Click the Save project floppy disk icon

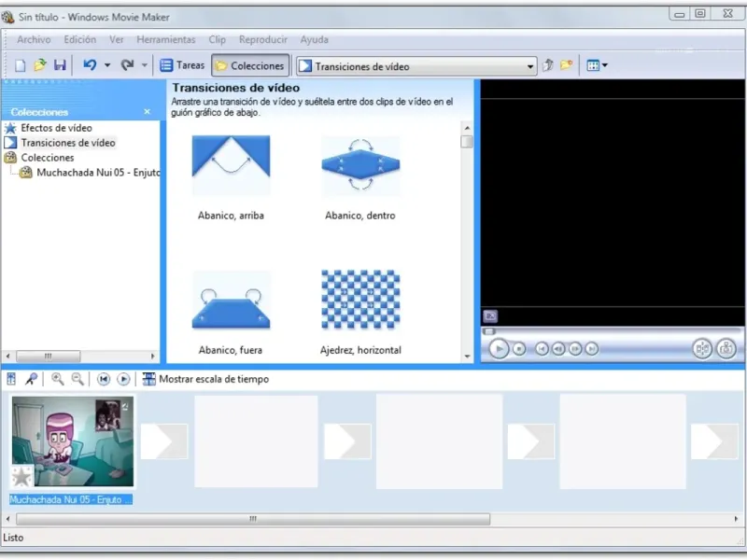(60, 65)
